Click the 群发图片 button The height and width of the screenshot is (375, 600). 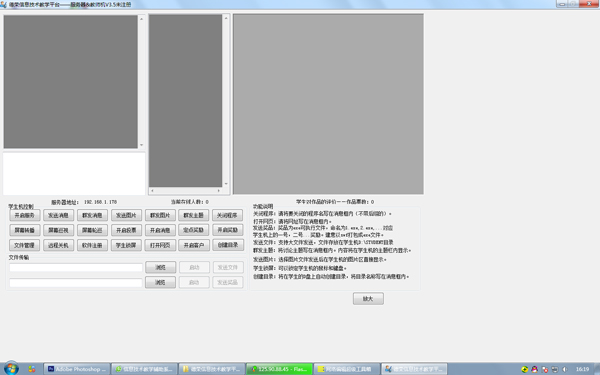(160, 215)
